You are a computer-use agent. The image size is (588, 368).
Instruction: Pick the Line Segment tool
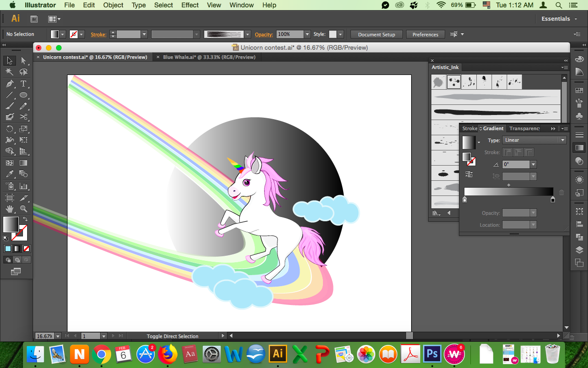click(x=9, y=95)
